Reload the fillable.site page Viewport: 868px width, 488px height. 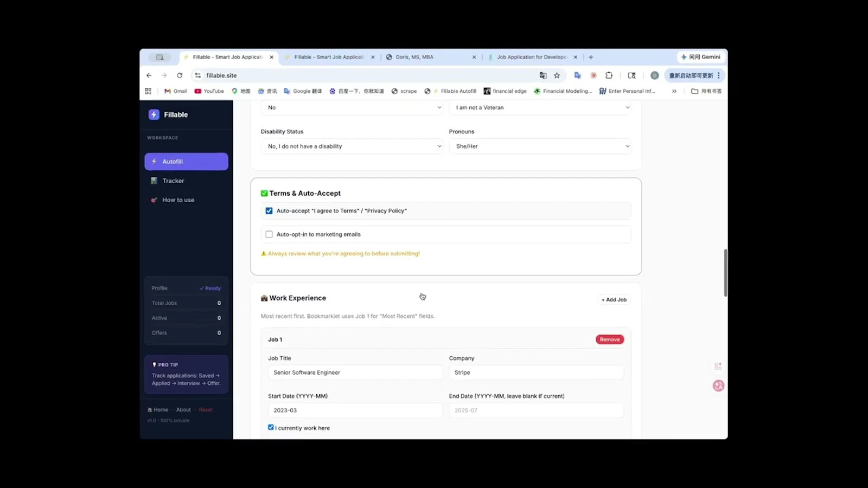180,75
